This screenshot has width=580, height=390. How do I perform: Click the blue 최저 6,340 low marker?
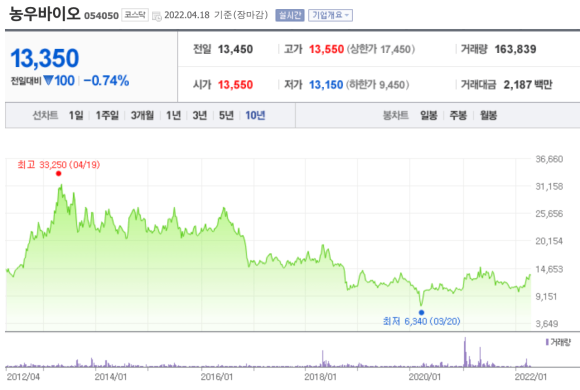(421, 313)
